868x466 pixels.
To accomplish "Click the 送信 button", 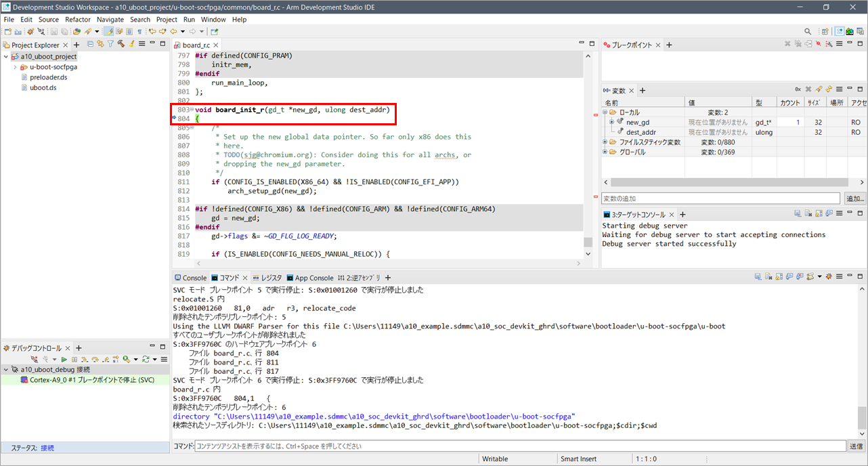I will click(x=856, y=446).
